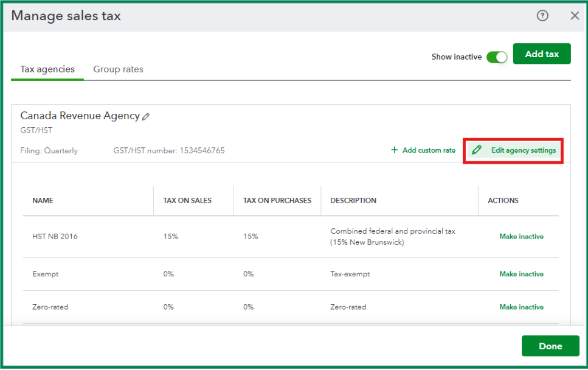Make HST NB 2016 rate inactive
The width and height of the screenshot is (588, 370).
tap(521, 237)
